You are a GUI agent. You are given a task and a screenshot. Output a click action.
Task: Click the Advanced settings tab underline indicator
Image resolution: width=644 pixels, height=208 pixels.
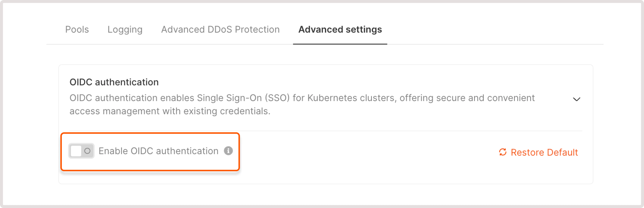pos(340,44)
